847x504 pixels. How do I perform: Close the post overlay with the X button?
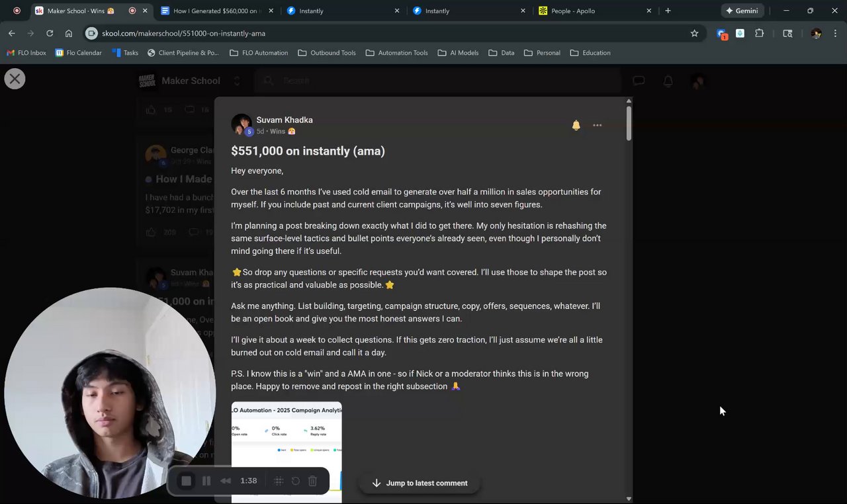tap(15, 79)
